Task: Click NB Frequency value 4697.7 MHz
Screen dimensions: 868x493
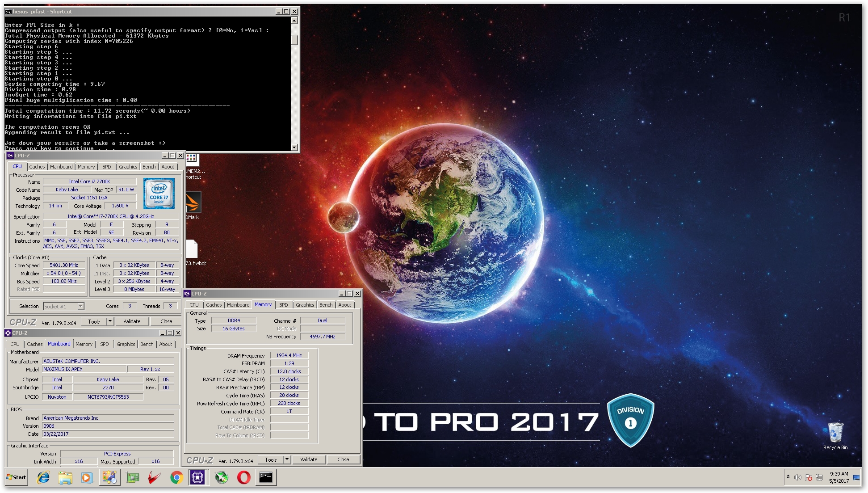Action: (x=323, y=337)
